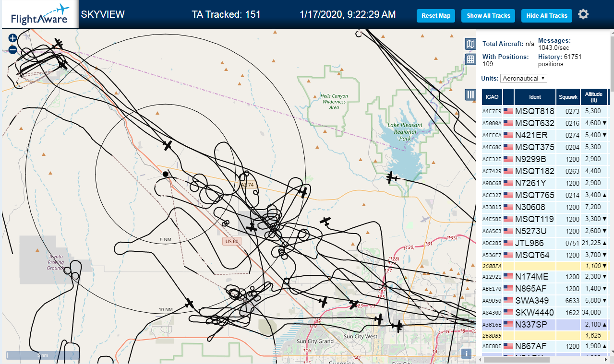Image resolution: width=614 pixels, height=364 pixels.
Task: Select the SKW4440 ident cell
Action: [535, 312]
